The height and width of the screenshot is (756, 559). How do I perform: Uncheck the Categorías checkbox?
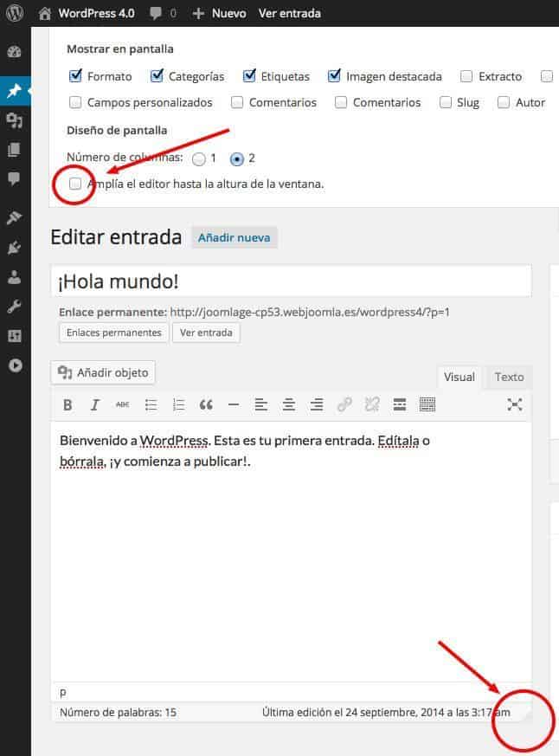tap(157, 75)
